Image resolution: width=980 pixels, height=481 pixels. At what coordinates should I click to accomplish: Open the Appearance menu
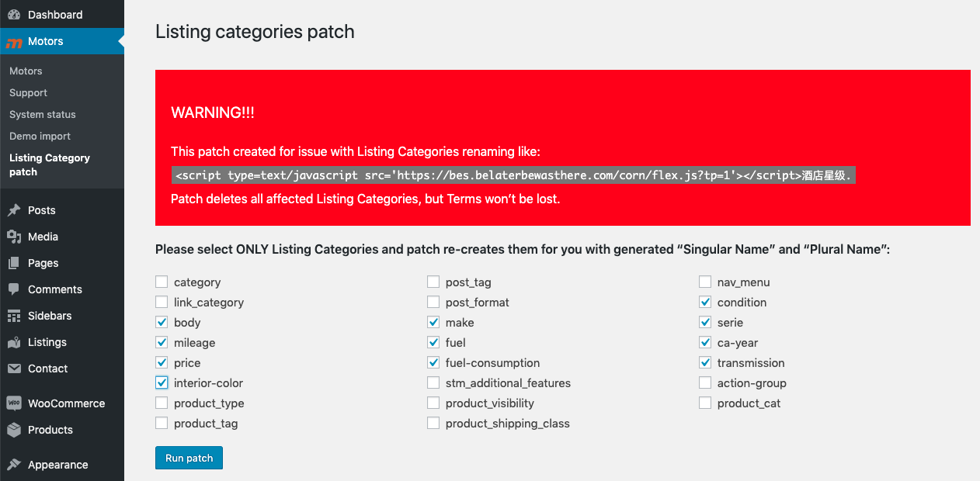point(62,465)
